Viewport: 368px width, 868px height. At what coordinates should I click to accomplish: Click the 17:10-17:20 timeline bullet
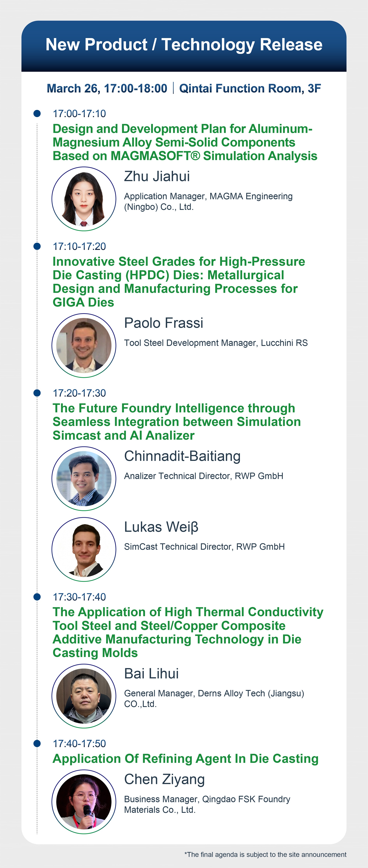point(37,246)
